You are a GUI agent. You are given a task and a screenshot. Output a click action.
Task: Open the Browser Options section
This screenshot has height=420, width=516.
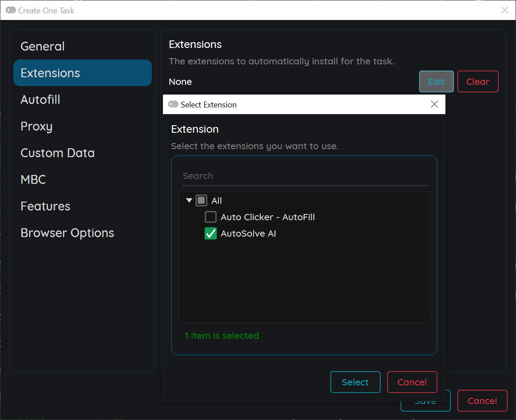click(x=67, y=232)
